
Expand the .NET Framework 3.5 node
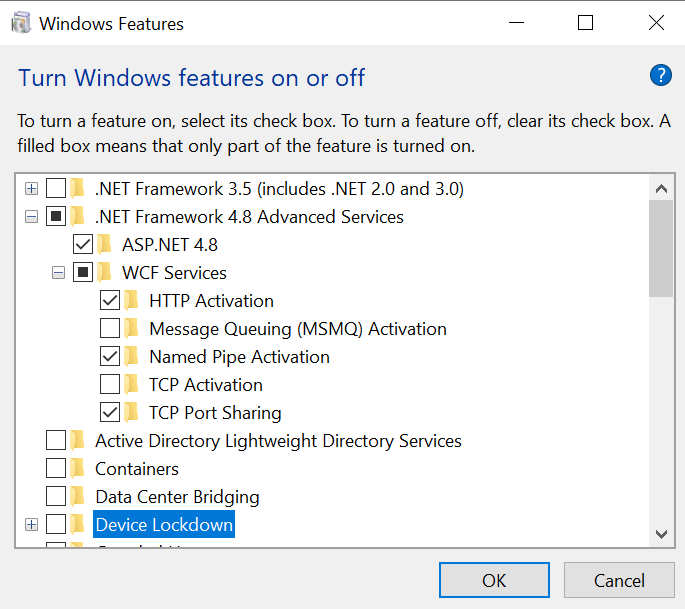[31, 189]
